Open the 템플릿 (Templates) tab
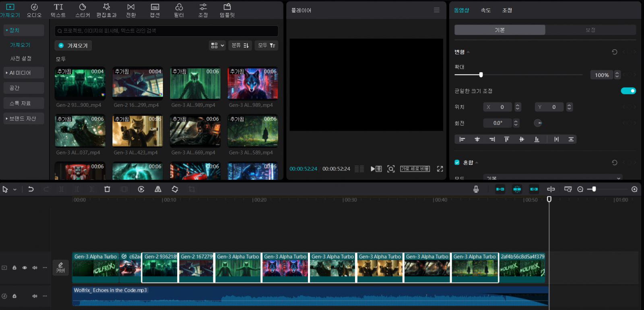Screen dimensions: 644x310 click(227, 10)
